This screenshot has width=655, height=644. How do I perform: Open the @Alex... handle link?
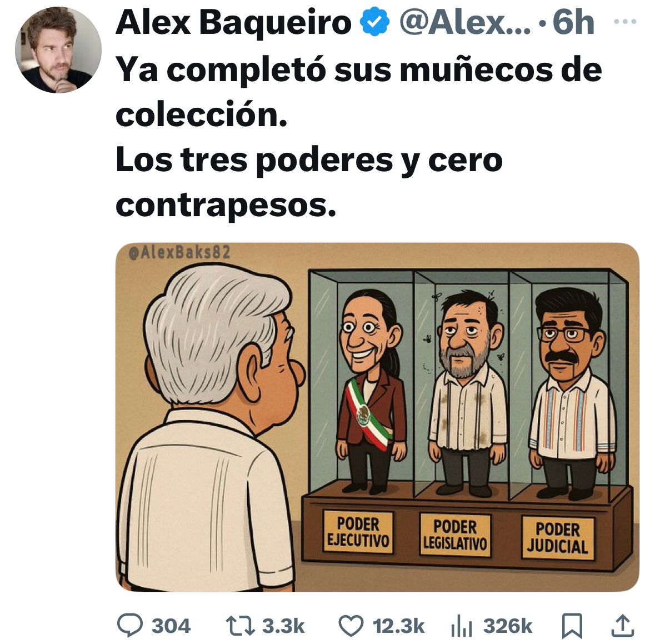click(464, 23)
